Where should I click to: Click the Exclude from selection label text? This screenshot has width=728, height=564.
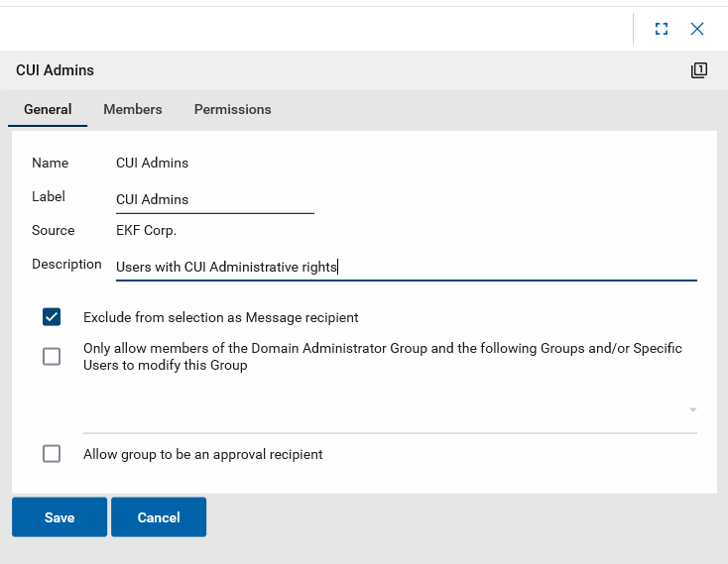coord(220,318)
